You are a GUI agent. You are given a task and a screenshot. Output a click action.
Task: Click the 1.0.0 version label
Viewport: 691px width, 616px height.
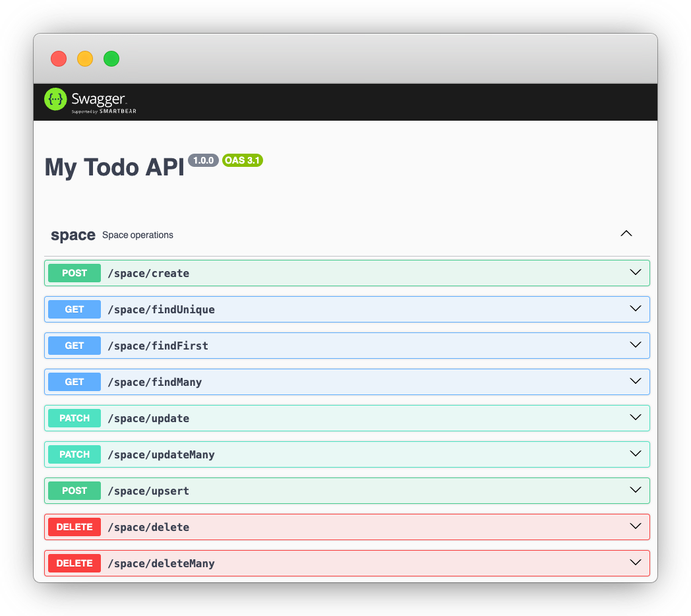tap(203, 160)
